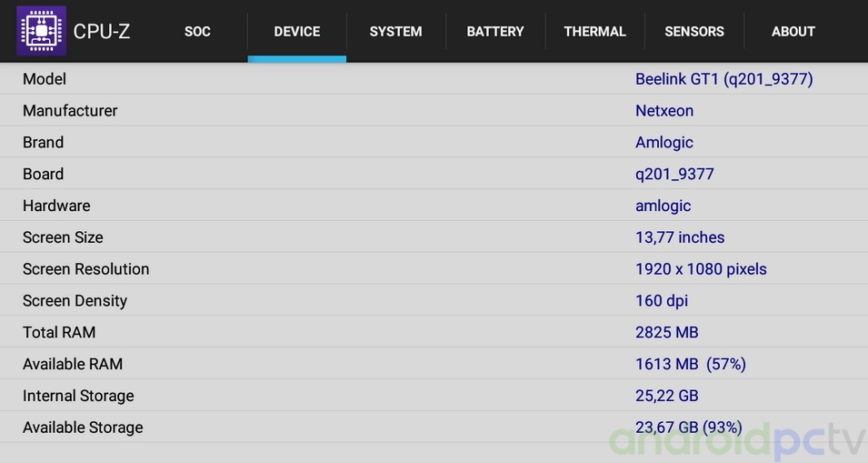Switch to the SENSORS tab
This screenshot has width=868, height=463.
pos(694,31)
